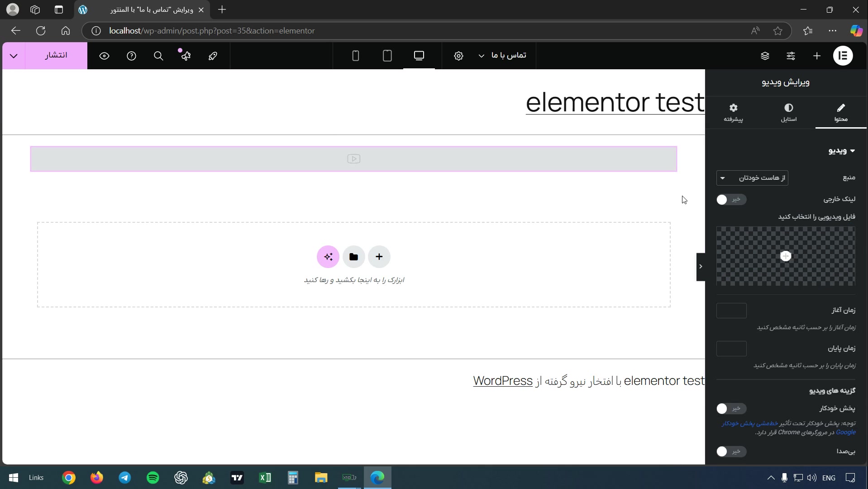This screenshot has height=489, width=868.
Task: Open the Elementor logo menu
Action: click(843, 56)
